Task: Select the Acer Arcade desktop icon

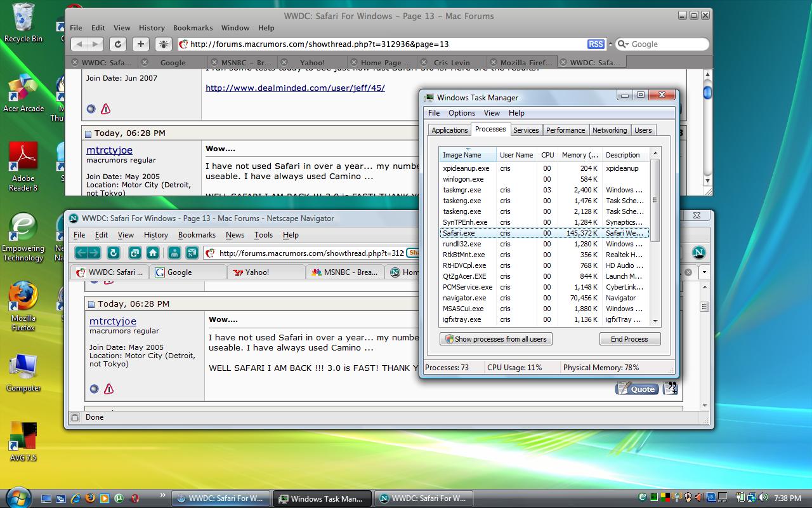Action: pos(23,93)
